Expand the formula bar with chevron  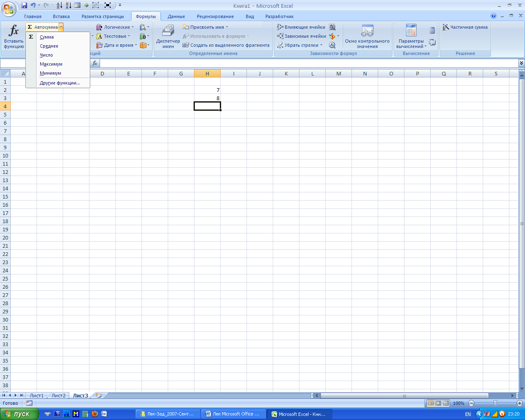click(521, 63)
